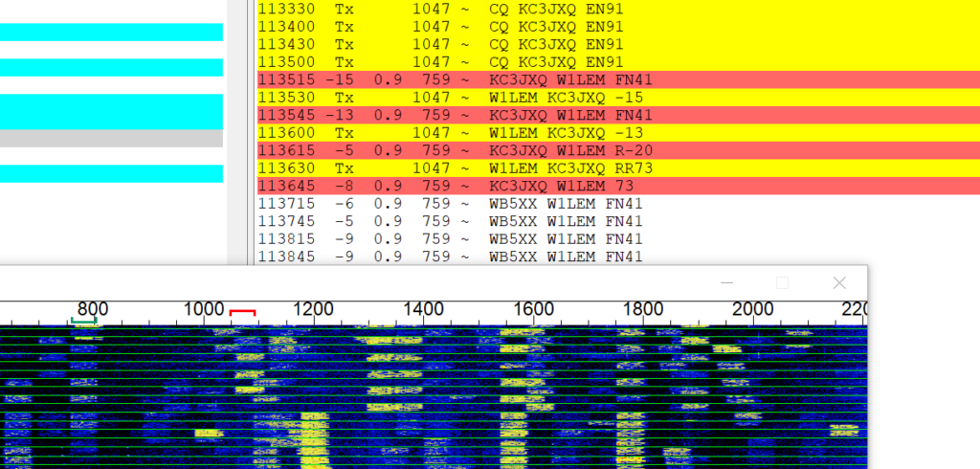This screenshot has height=469, width=980.
Task: Click the 1200 Hz label on waterfall scale
Action: tap(313, 309)
